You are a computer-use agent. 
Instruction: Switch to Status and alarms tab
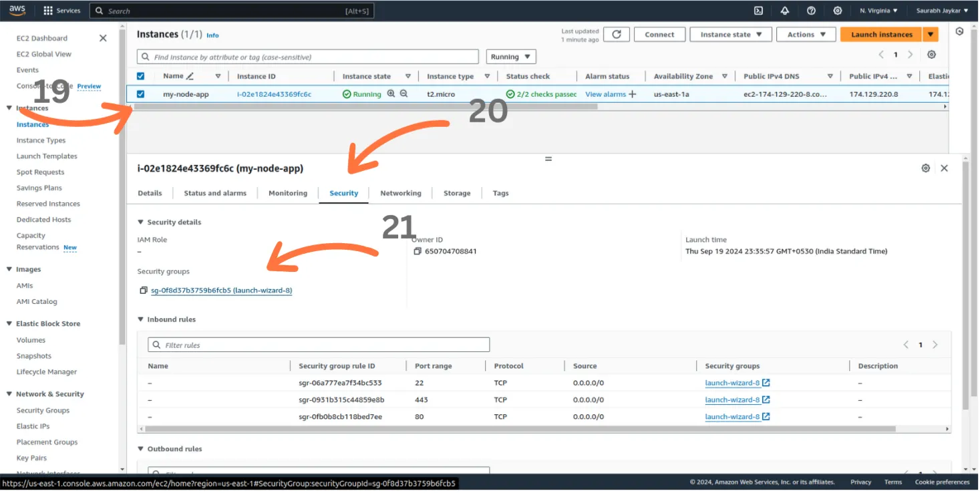point(215,193)
